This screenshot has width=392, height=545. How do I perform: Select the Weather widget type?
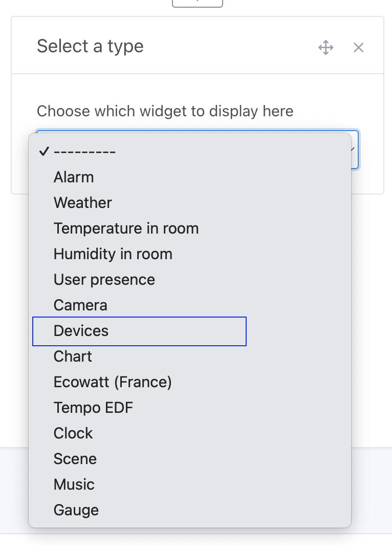(x=82, y=202)
